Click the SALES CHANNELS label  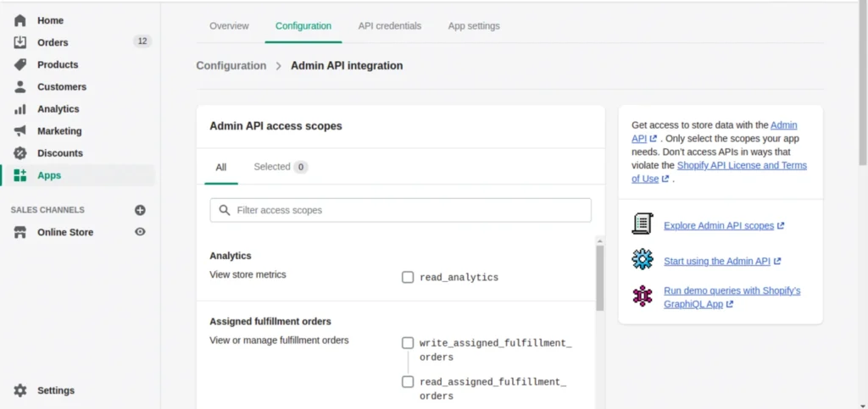[x=47, y=210]
